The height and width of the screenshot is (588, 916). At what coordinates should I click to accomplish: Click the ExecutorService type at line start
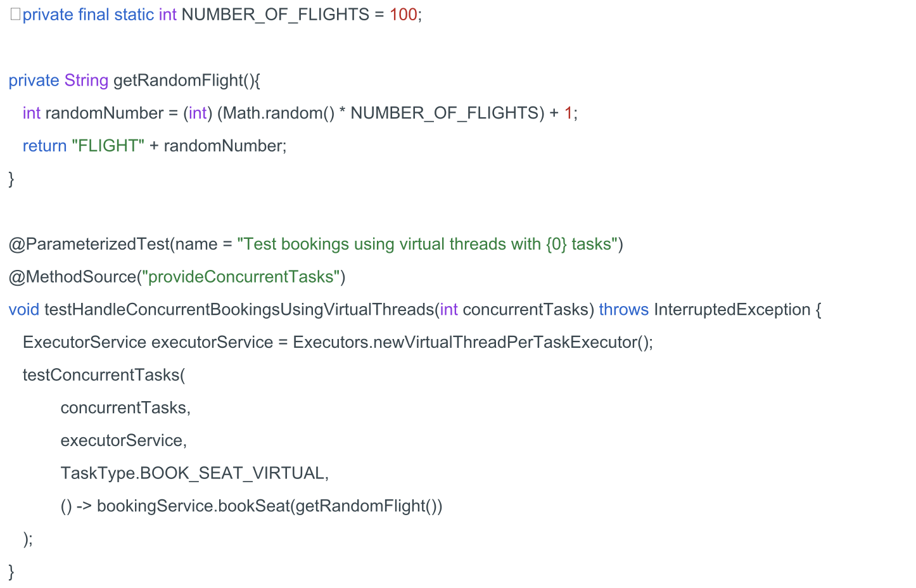click(x=85, y=342)
